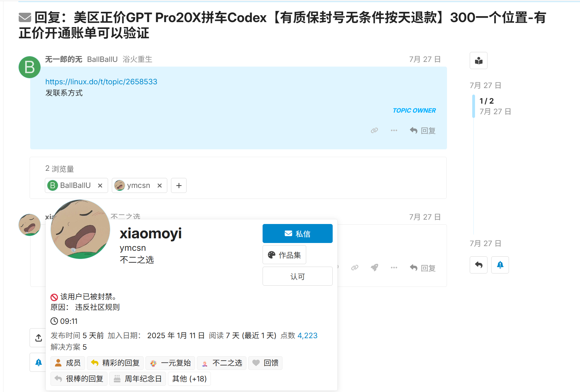Open the notification bell beside the timeline reply button
Screen dimensions: 580x392
[x=500, y=265]
